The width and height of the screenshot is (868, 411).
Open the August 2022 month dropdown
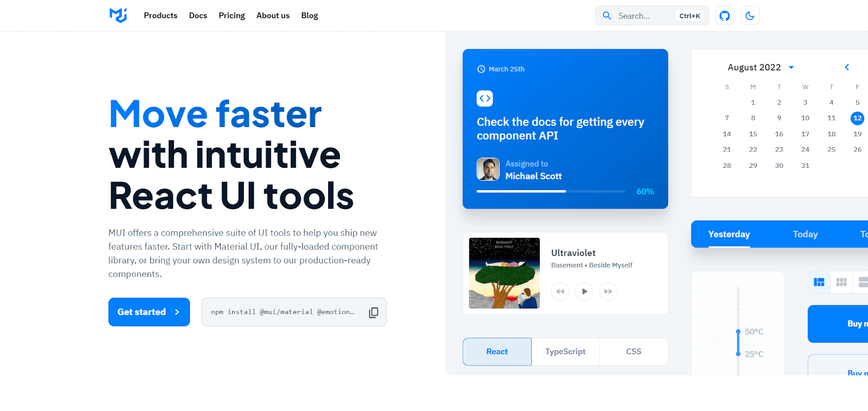click(x=791, y=67)
